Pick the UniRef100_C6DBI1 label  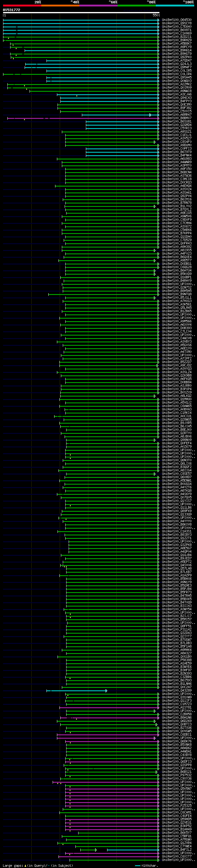pos(177,735)
